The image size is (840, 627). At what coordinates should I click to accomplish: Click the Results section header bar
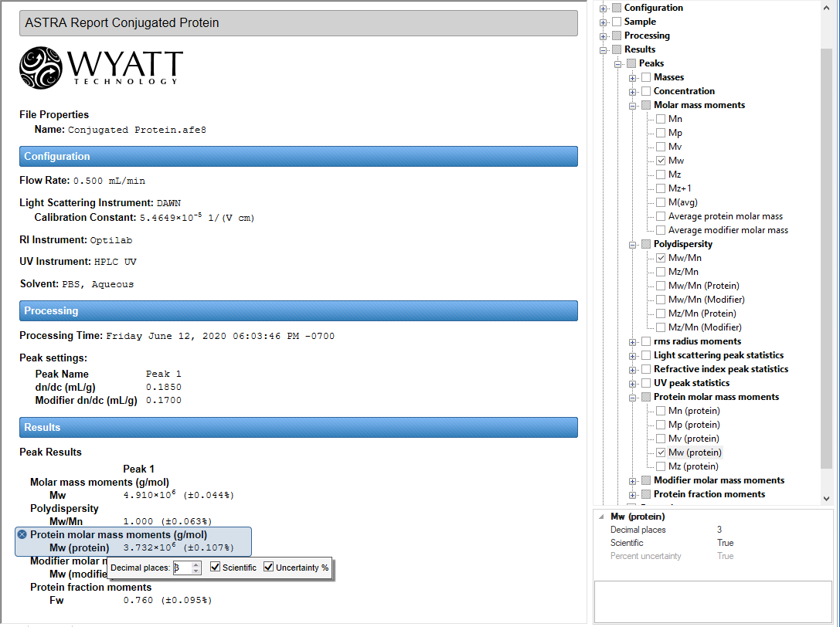coord(298,427)
